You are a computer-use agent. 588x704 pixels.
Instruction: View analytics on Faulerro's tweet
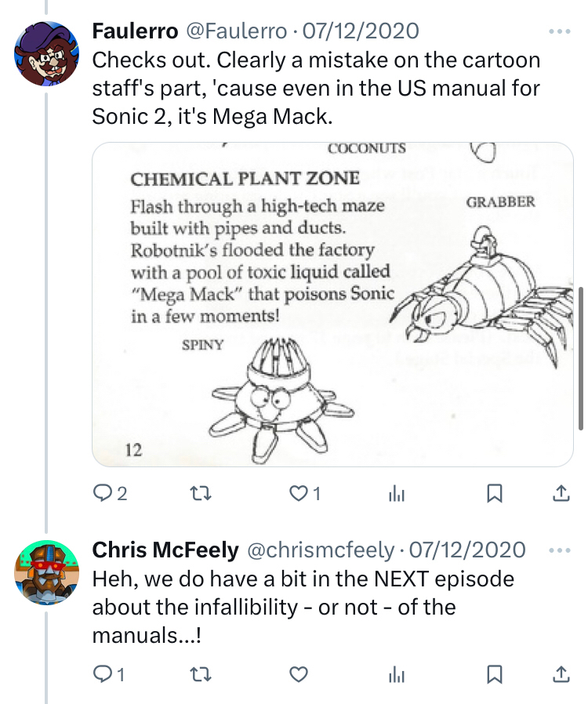tap(397, 493)
